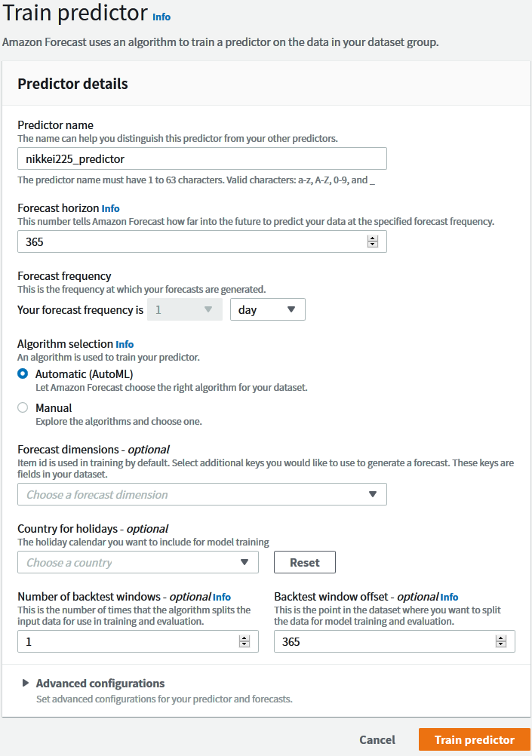Click Info link next to Train predictor title
Screen dimensions: 532x756
point(161,16)
